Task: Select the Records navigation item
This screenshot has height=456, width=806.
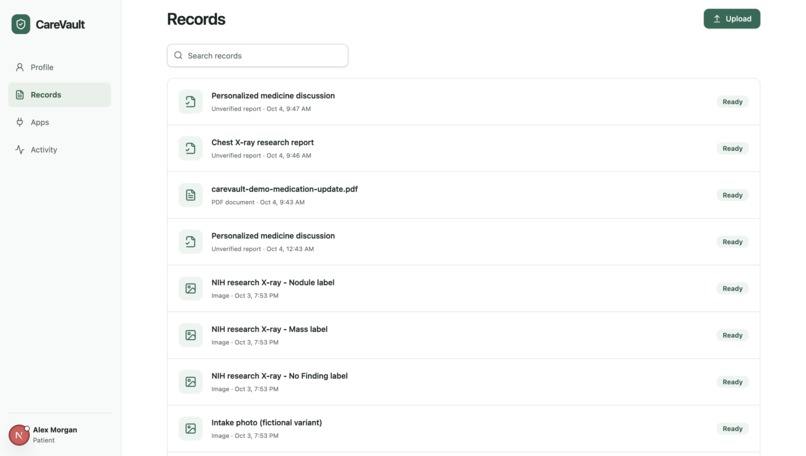Action: pyautogui.click(x=60, y=95)
